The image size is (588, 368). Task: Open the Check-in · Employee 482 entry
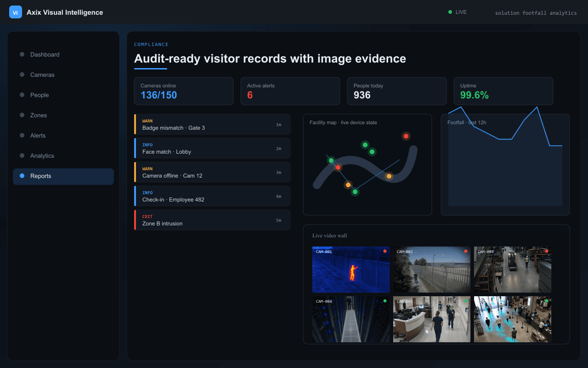coord(212,196)
